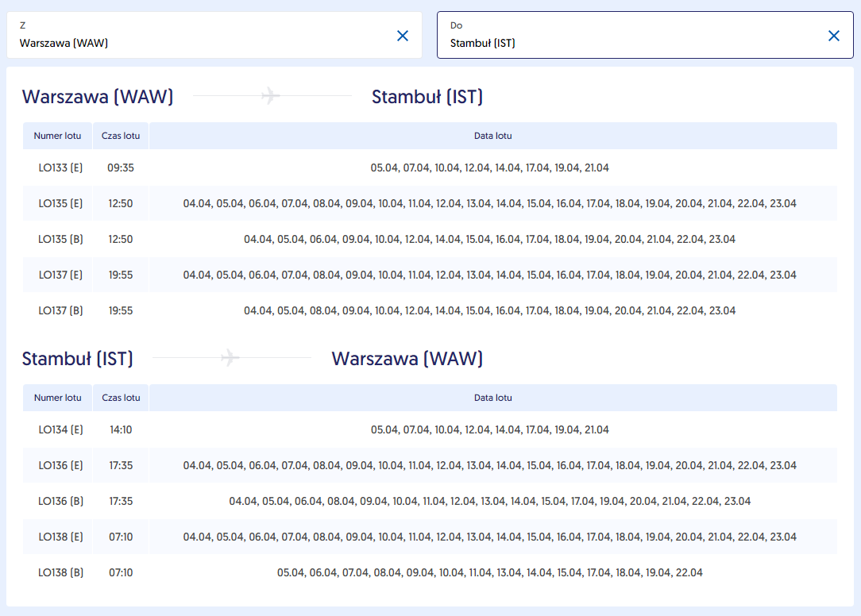Clear the Warszawa (WAW) origin field
Viewport: 861px width, 616px height.
click(x=403, y=36)
